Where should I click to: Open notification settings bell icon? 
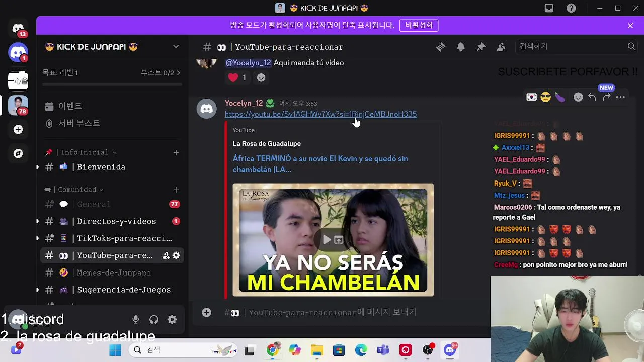pyautogui.click(x=461, y=47)
